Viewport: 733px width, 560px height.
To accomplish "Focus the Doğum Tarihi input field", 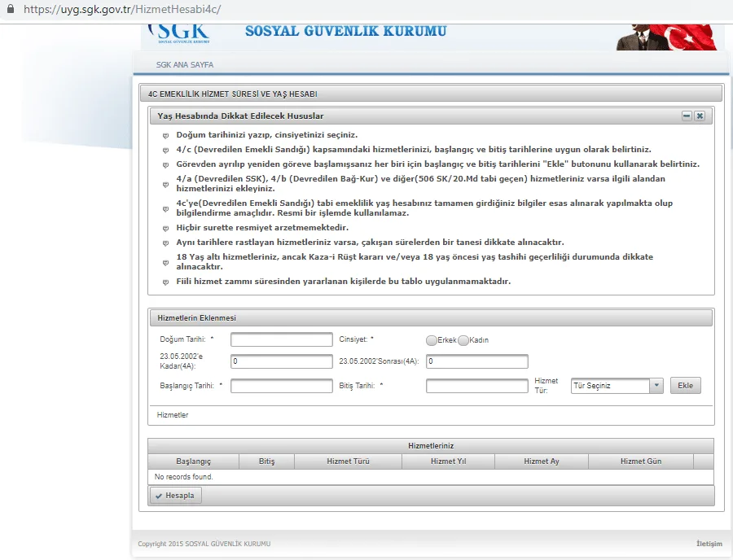I will pos(282,339).
